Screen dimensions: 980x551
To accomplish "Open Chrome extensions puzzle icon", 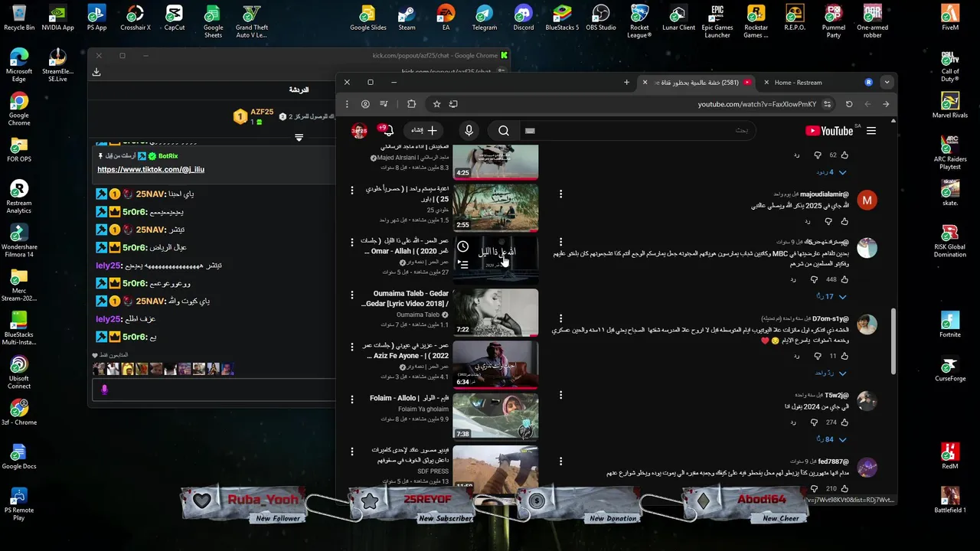I will (411, 104).
